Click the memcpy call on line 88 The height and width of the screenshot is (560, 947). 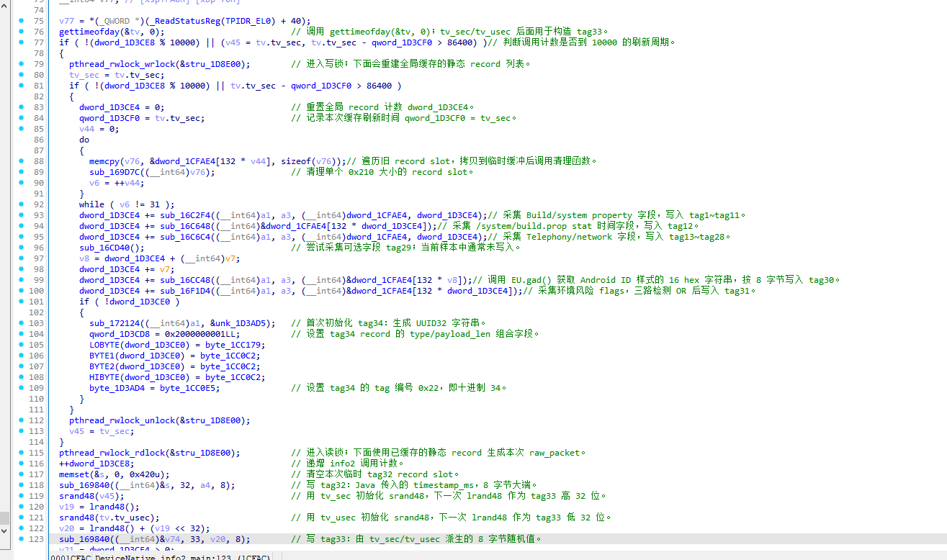pos(104,161)
